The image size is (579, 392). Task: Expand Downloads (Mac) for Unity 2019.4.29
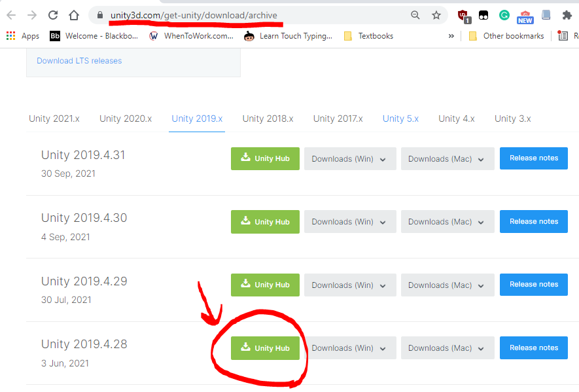447,285
